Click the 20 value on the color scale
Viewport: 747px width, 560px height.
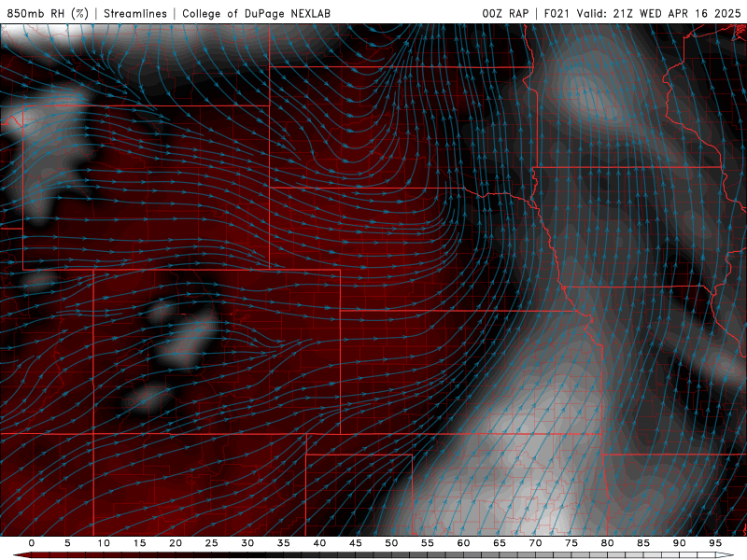pos(176,543)
